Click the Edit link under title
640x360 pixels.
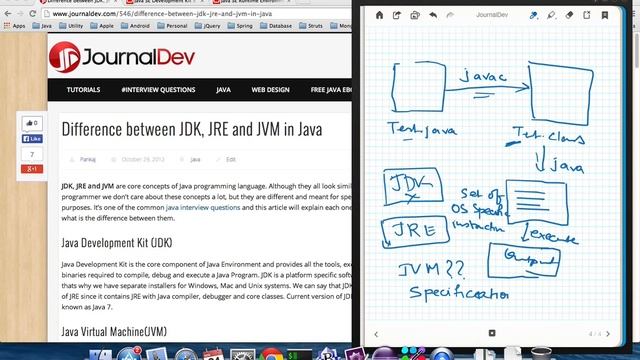[x=231, y=160]
